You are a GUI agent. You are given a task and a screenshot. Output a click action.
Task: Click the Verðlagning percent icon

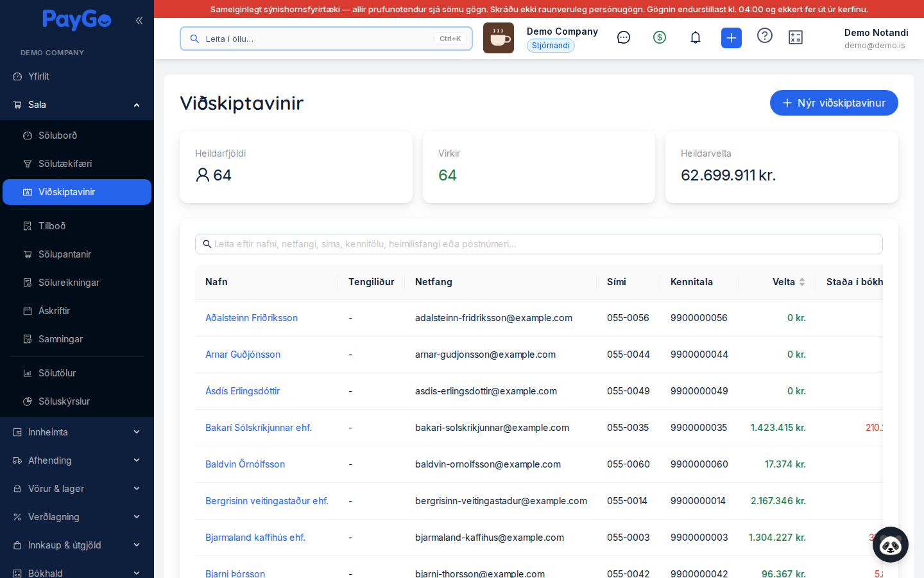coord(17,517)
